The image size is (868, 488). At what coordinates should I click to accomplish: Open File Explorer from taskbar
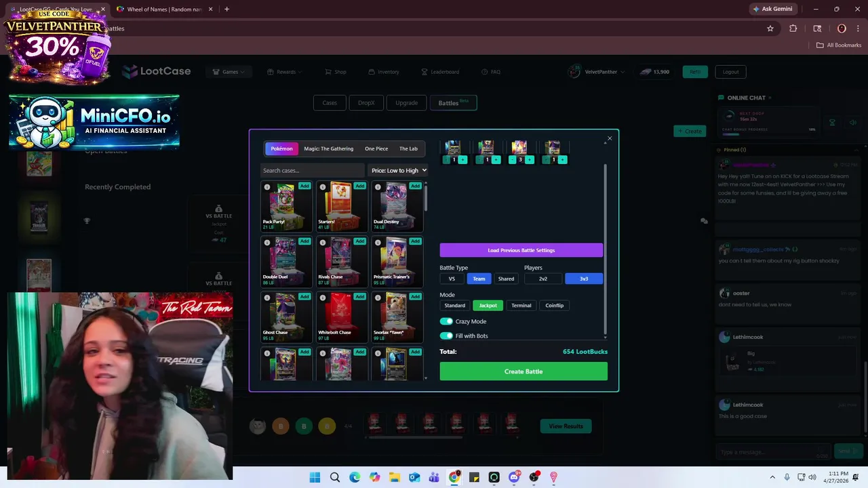(x=395, y=477)
